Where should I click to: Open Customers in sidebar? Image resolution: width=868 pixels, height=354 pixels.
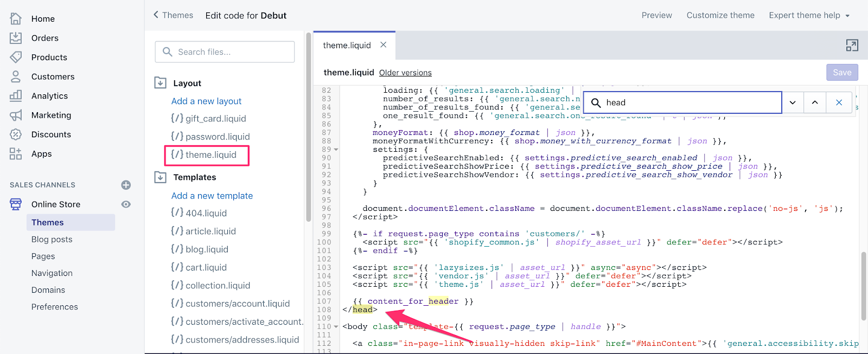click(x=53, y=76)
